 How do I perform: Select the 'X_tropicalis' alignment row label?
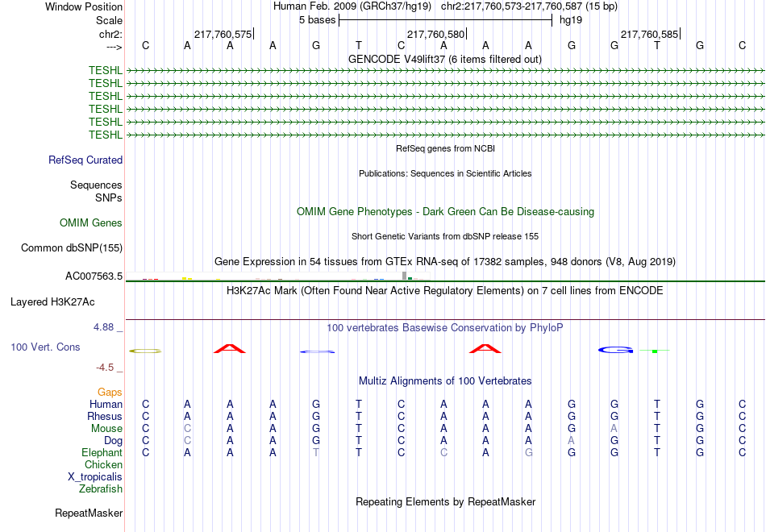click(95, 477)
